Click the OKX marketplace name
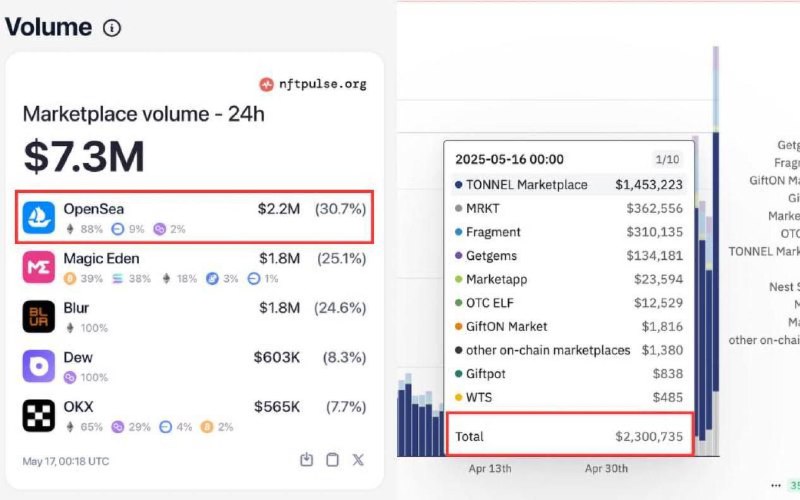This screenshot has width=800, height=500. [78, 407]
